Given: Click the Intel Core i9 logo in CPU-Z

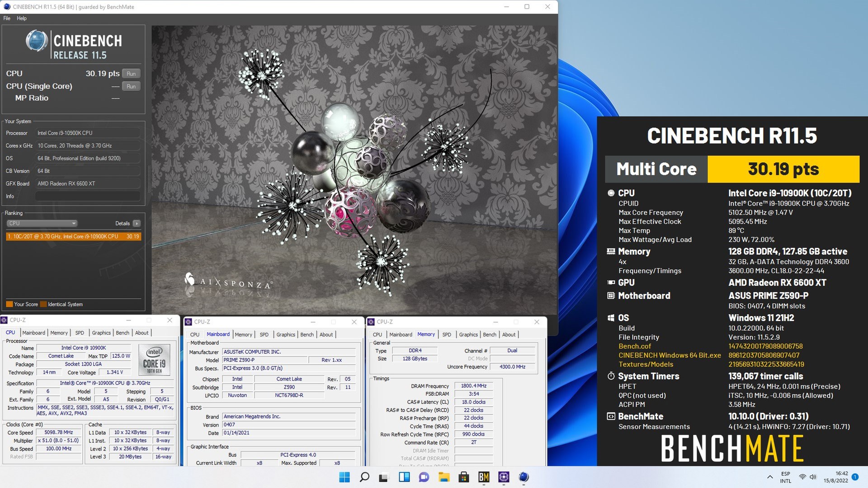Looking at the screenshot, I should coord(154,360).
